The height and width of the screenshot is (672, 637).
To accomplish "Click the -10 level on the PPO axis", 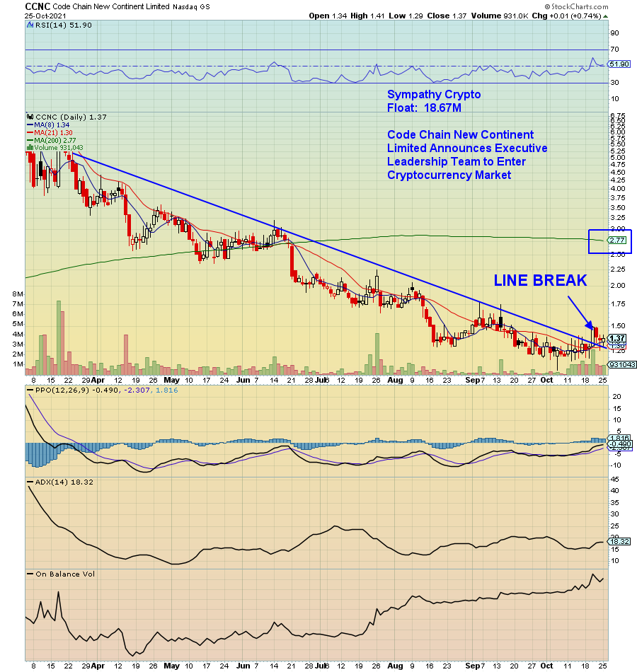I will 616,465.
